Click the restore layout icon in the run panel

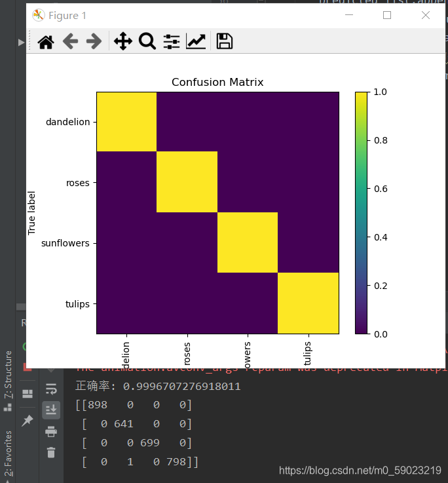click(28, 394)
